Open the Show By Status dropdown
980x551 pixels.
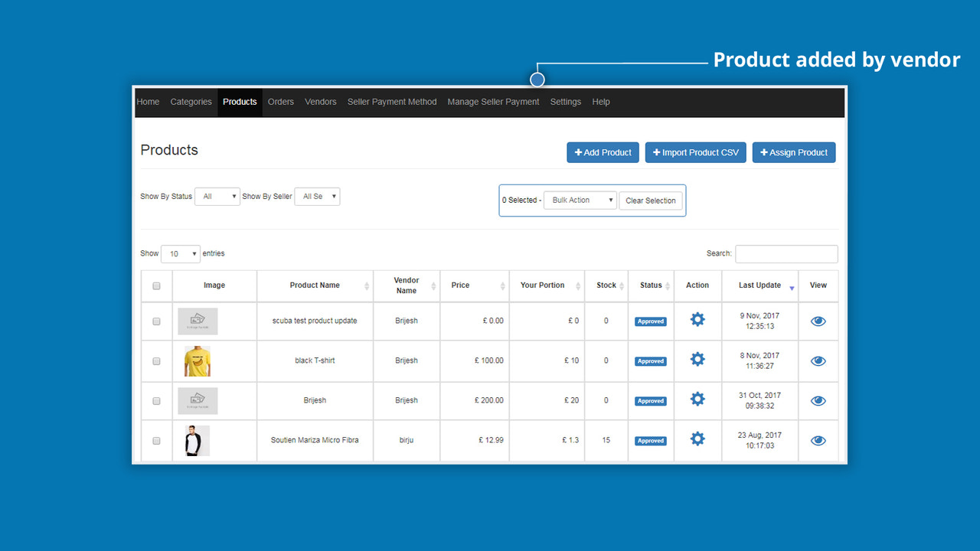(x=217, y=196)
